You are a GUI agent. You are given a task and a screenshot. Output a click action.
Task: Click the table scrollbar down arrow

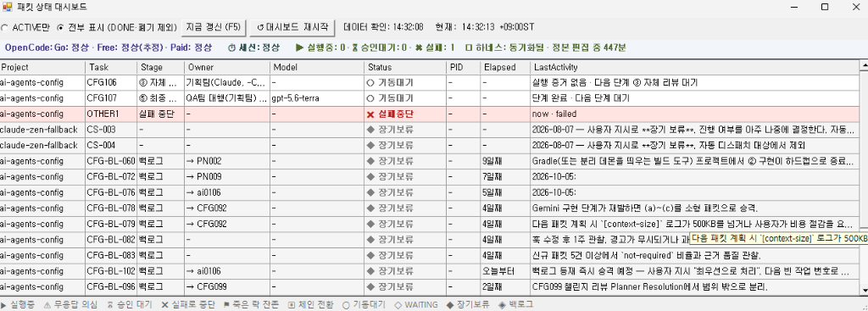point(864,291)
